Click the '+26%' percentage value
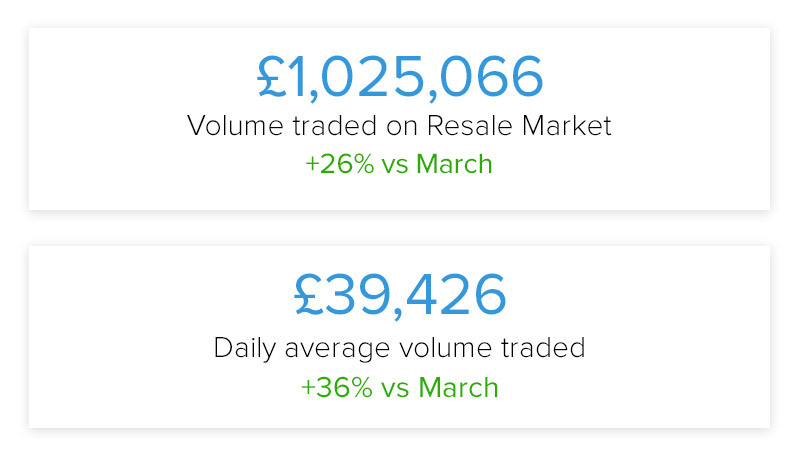Viewport: 800px width, 458px height. click(x=340, y=164)
